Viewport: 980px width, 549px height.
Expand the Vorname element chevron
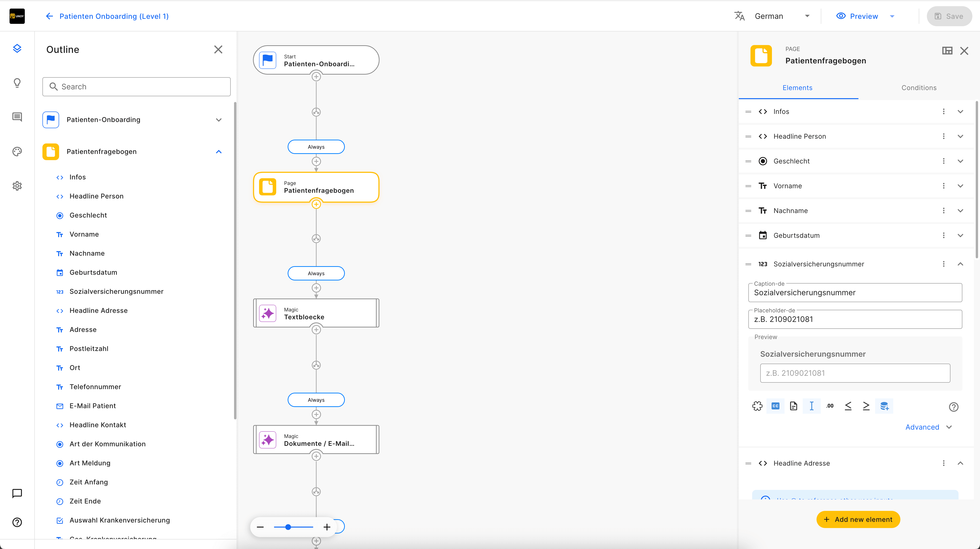pyautogui.click(x=960, y=186)
